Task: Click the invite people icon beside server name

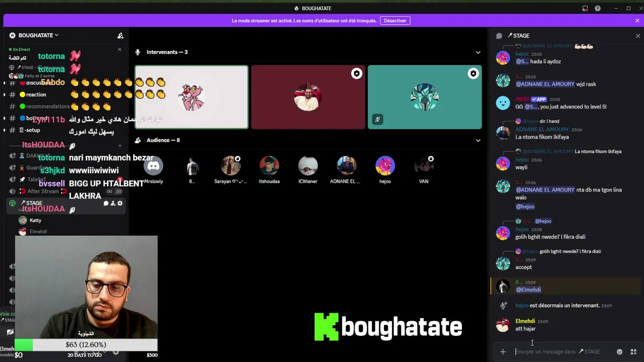Action: click(120, 36)
